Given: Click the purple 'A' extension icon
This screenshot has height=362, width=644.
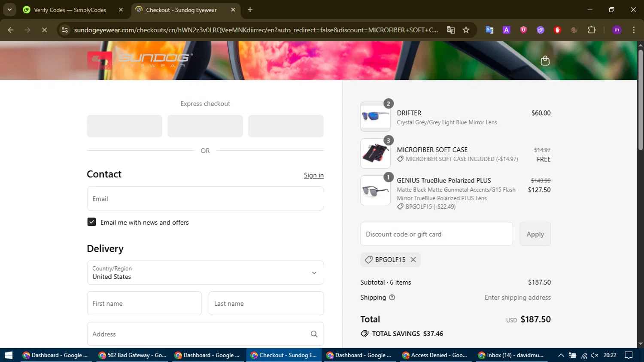Looking at the screenshot, I should (x=507, y=30).
